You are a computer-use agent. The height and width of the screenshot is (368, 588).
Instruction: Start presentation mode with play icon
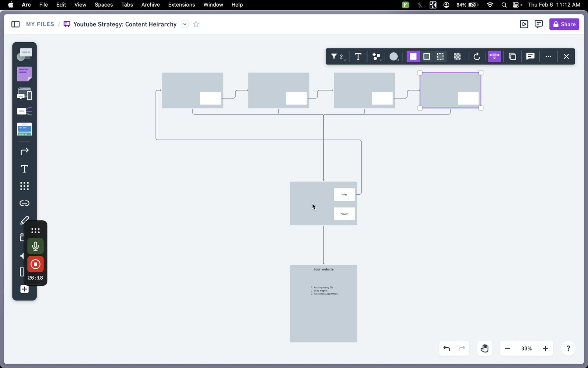(524, 24)
